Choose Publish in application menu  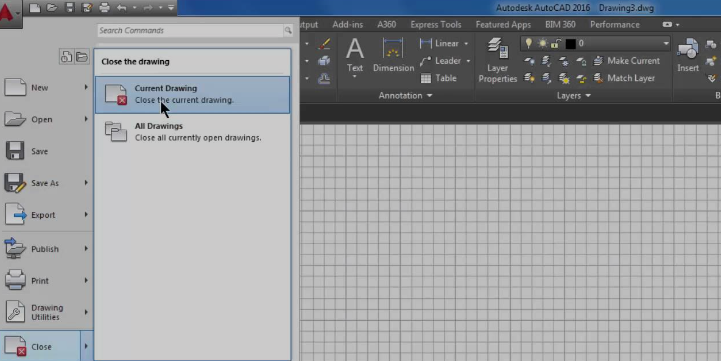tap(46, 249)
